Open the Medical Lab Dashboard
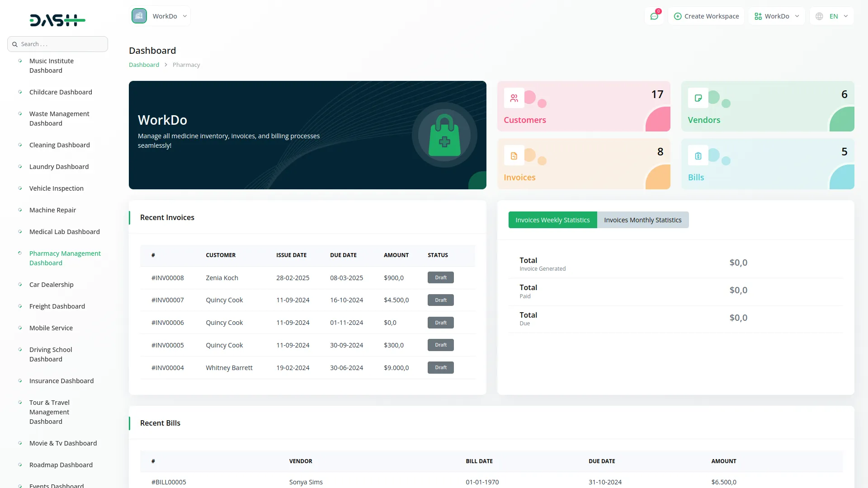868x488 pixels. tap(64, 231)
